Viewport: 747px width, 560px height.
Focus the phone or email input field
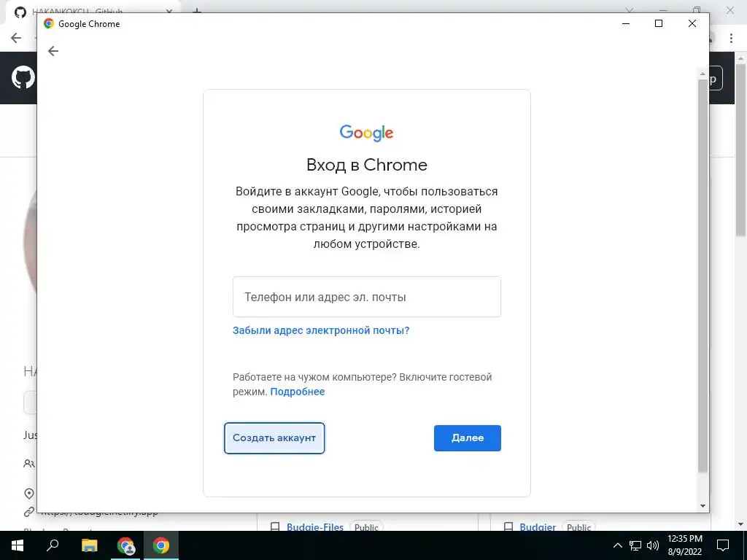pyautogui.click(x=366, y=297)
